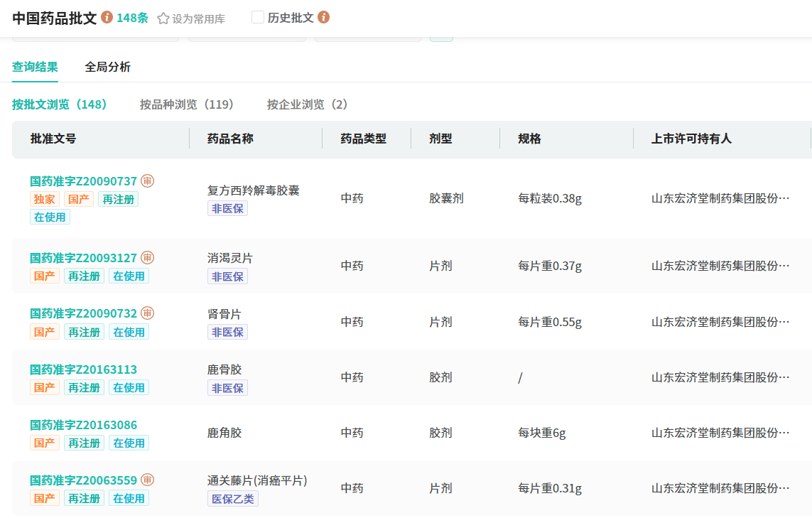The width and height of the screenshot is (812, 518).
Task: Switch to 全局分析 tab
Action: (108, 67)
